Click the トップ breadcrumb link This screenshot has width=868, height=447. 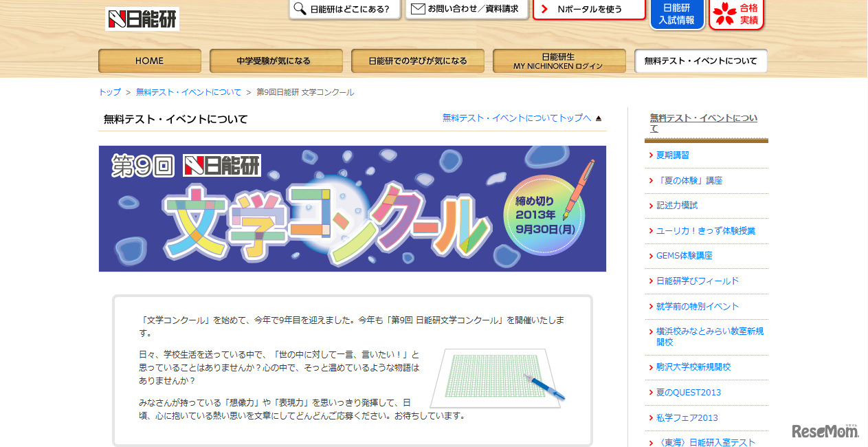[x=108, y=91]
